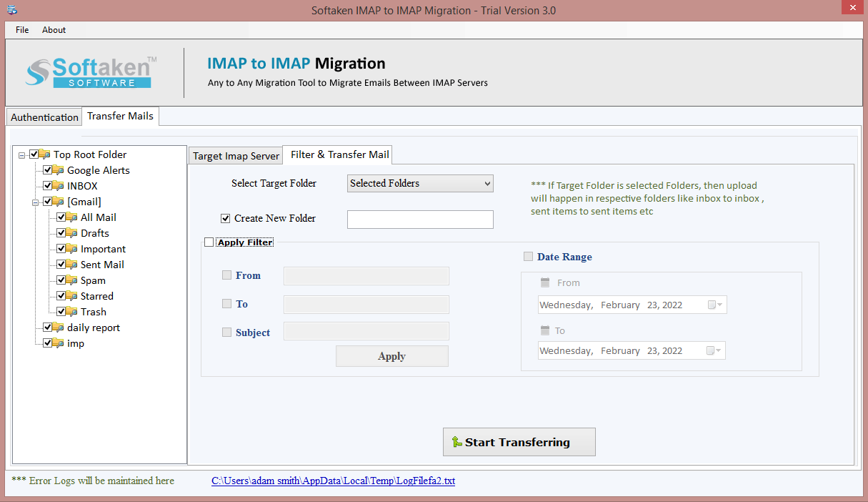The image size is (868, 502).
Task: Click the Starred folder icon
Action: pos(71,296)
